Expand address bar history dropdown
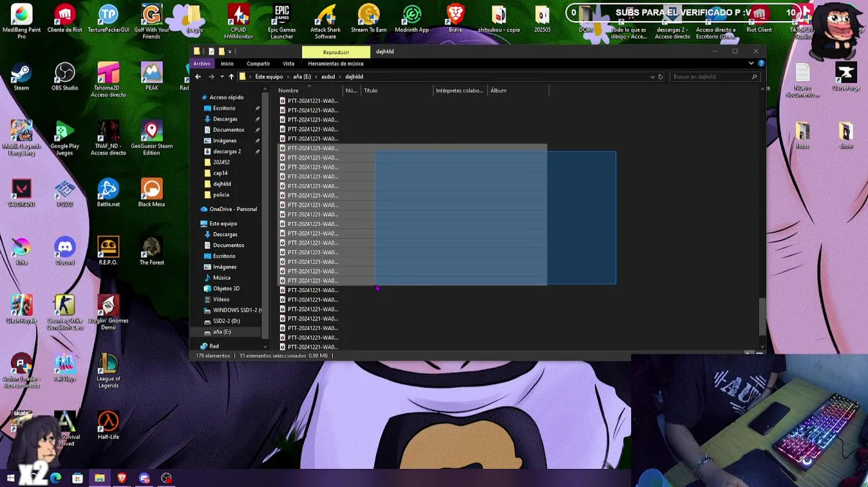 (x=653, y=76)
